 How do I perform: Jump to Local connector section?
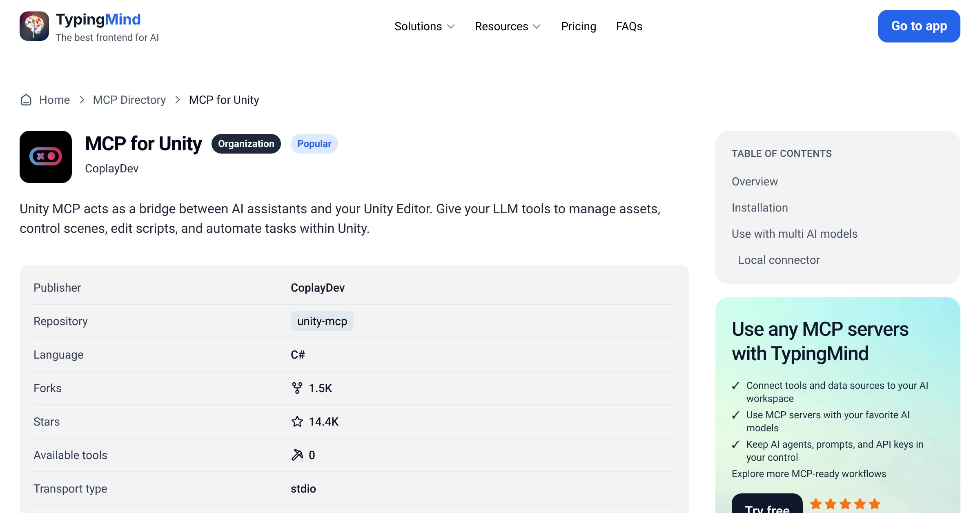tap(779, 260)
